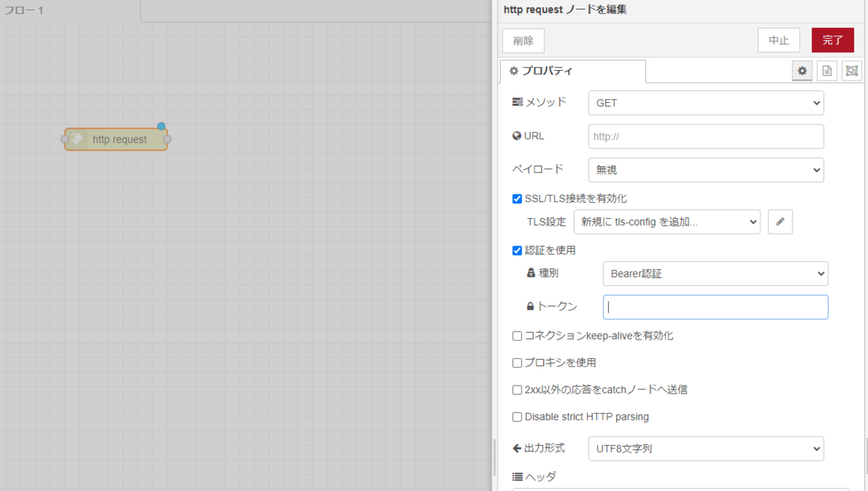The width and height of the screenshot is (868, 491).
Task: Click the node properties gear icon
Action: [802, 71]
